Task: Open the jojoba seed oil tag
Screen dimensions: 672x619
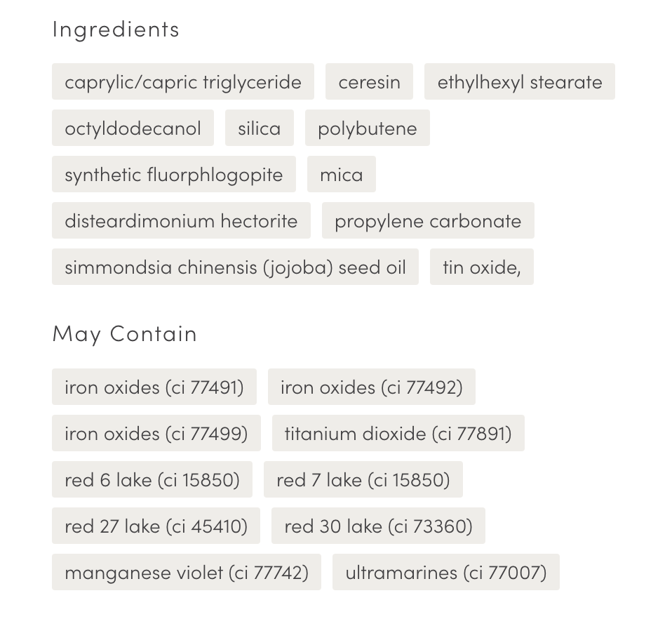Action: (x=235, y=267)
